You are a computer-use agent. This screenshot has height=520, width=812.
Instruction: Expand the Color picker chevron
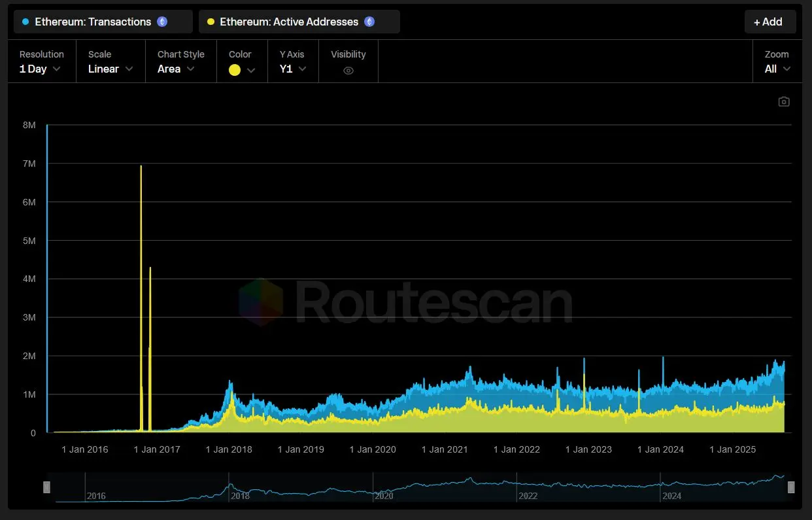[251, 71]
